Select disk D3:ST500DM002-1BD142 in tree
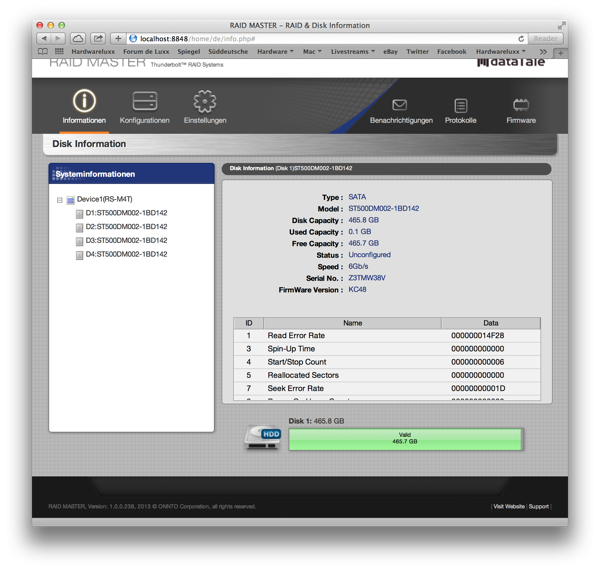This screenshot has width=600, height=570. pyautogui.click(x=126, y=241)
